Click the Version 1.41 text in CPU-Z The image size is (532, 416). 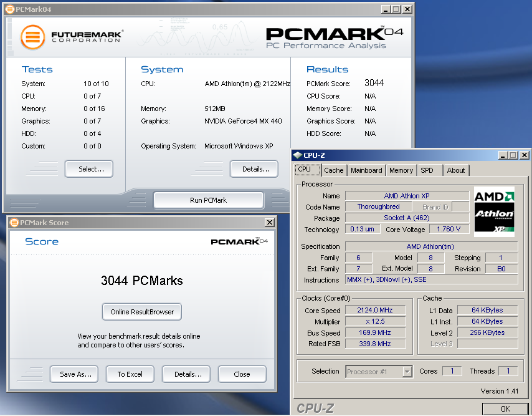pos(500,391)
